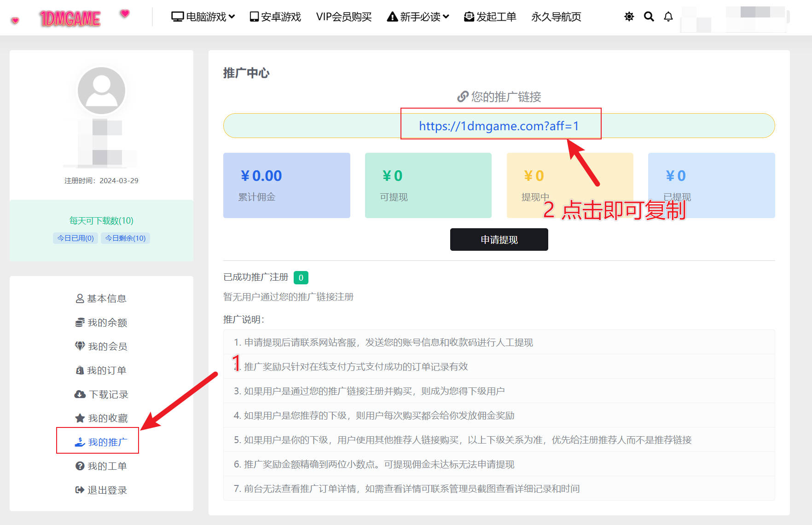Viewport: 812px width, 525px height.
Task: Expand the 电脑游戏 dropdown menu
Action: click(x=203, y=17)
